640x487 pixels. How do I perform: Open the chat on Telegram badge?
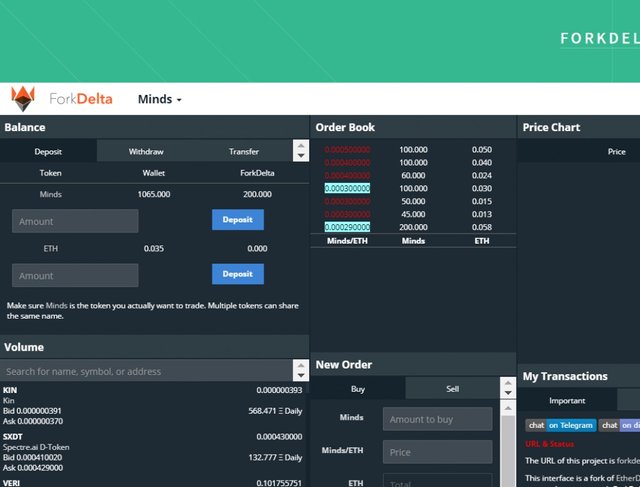[x=561, y=425]
